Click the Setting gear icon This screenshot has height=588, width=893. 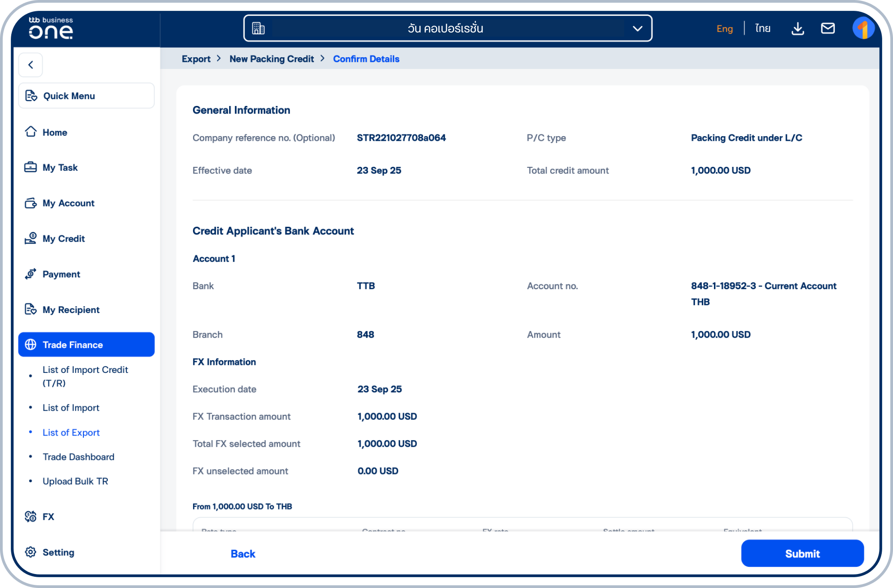coord(31,552)
